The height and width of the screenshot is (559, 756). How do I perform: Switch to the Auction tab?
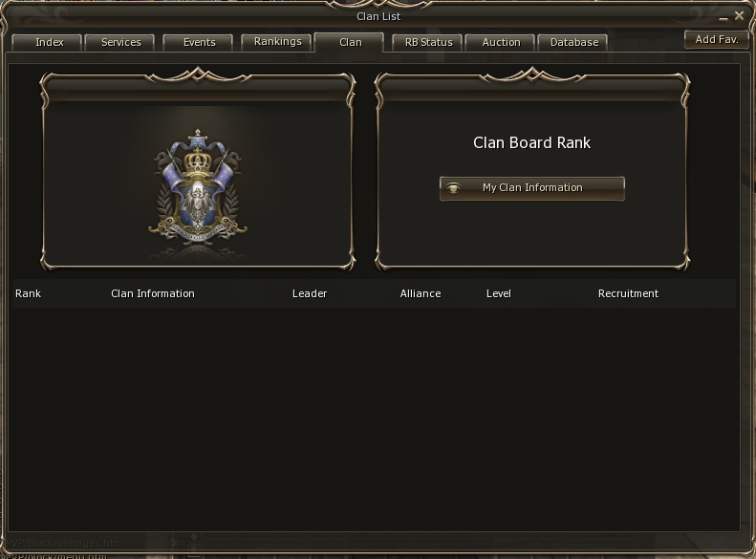tap(501, 42)
